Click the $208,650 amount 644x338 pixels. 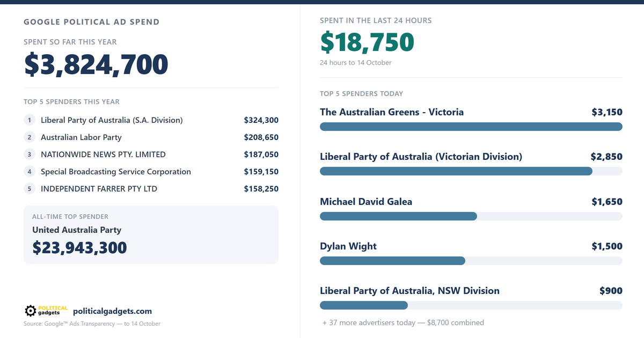pos(261,137)
